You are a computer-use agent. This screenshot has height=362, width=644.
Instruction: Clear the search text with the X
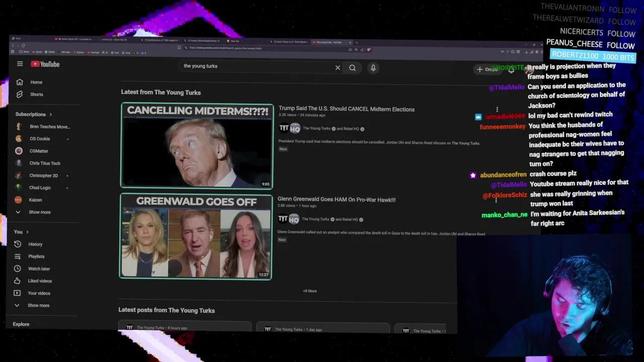(338, 68)
